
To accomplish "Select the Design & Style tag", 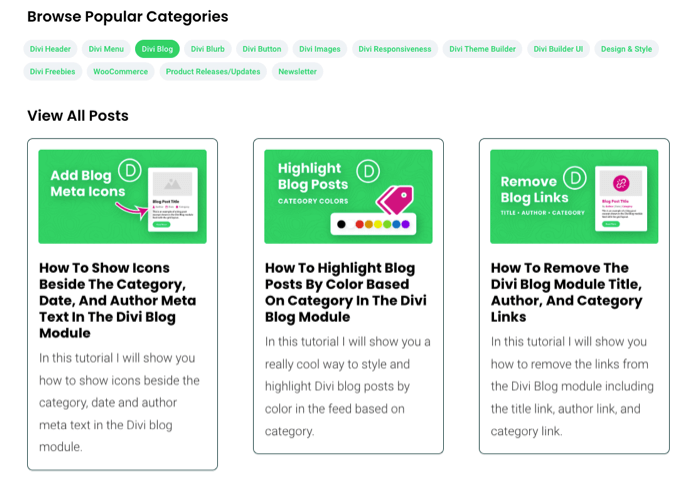I will tap(626, 48).
